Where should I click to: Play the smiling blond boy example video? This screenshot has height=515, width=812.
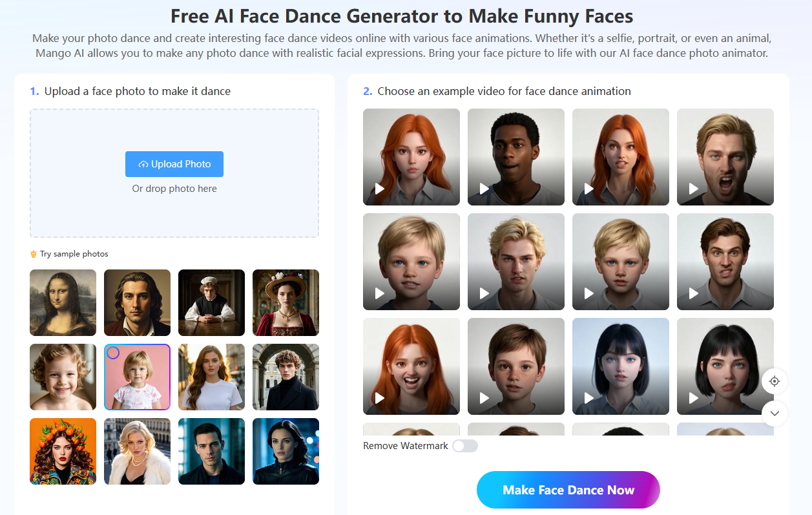[411, 262]
